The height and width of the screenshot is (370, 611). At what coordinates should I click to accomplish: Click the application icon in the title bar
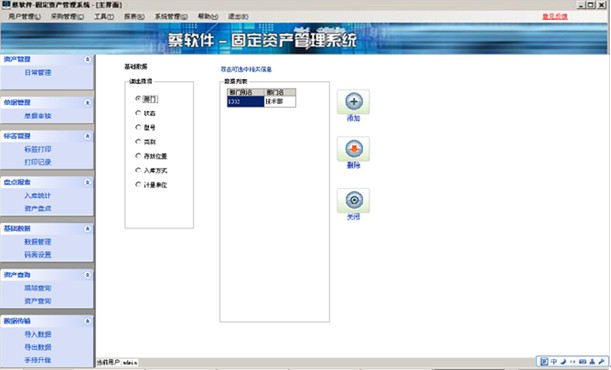[5, 5]
